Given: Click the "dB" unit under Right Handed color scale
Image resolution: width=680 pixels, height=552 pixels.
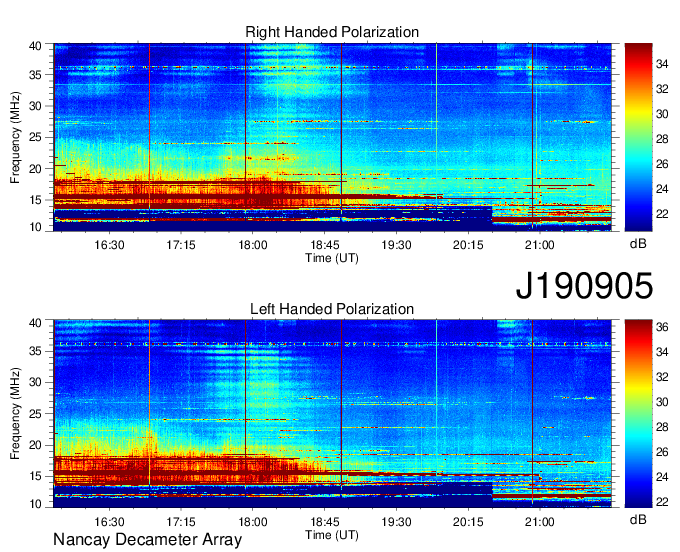Looking at the screenshot, I should pyautogui.click(x=638, y=244).
